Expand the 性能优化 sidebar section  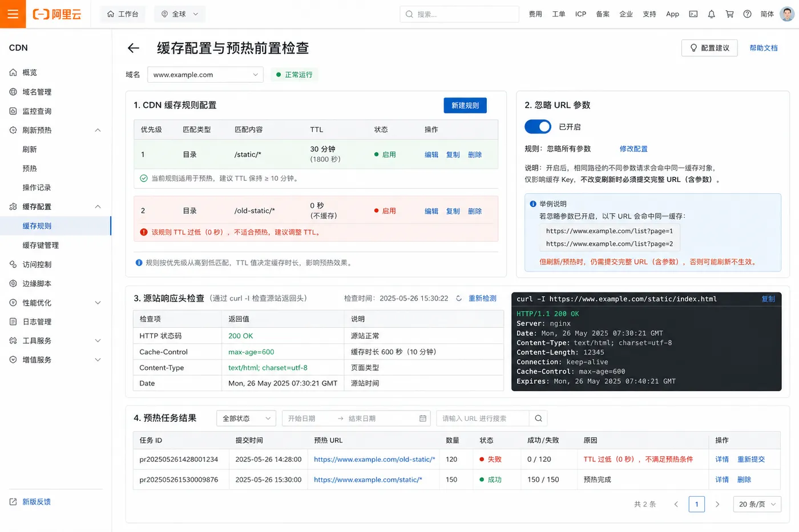pos(55,303)
